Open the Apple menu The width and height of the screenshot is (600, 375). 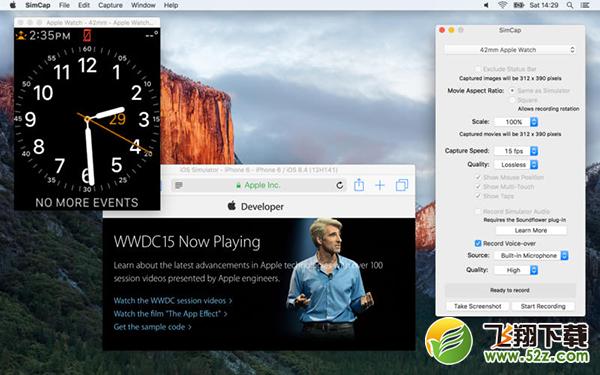13,5
